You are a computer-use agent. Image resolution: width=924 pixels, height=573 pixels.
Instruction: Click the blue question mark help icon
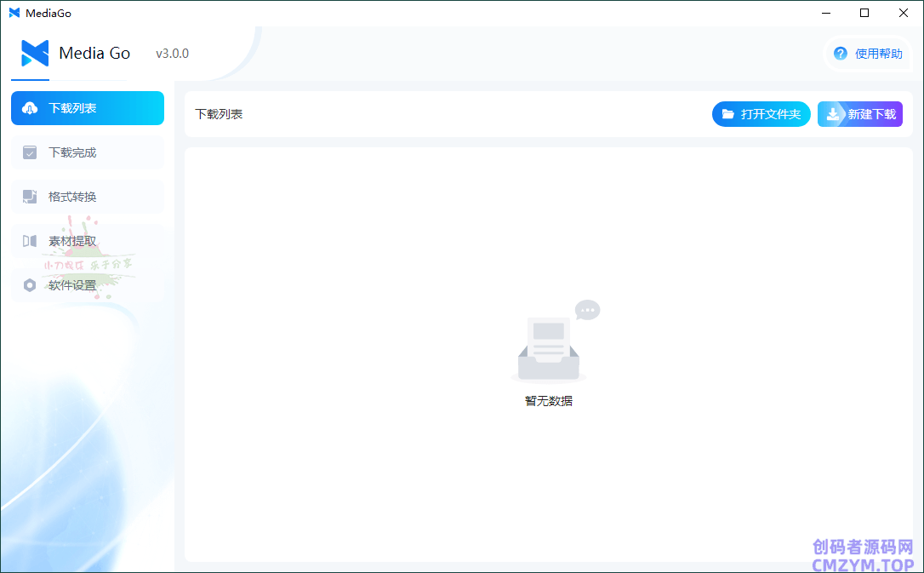coord(841,54)
